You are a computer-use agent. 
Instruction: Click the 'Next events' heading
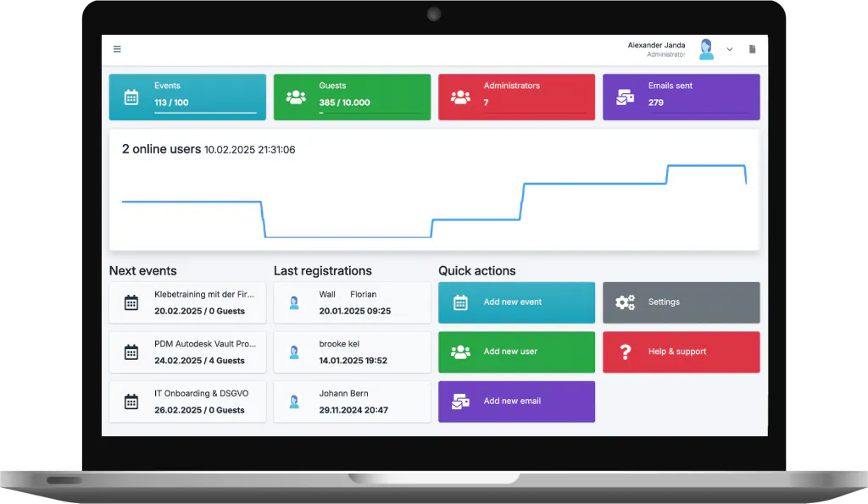click(x=142, y=271)
